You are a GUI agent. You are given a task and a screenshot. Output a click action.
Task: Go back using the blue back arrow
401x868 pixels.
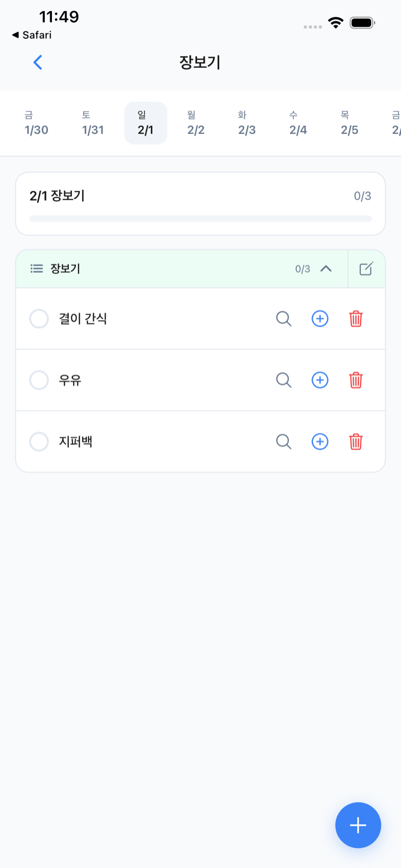(x=37, y=62)
